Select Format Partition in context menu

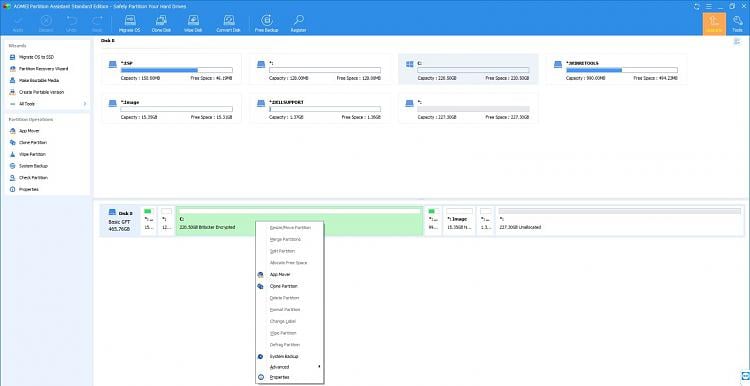pyautogui.click(x=290, y=309)
